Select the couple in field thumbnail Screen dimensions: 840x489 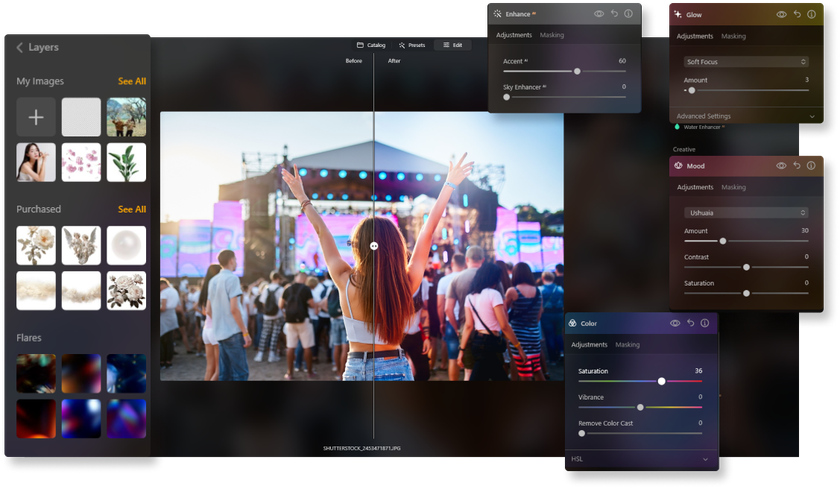pyautogui.click(x=126, y=117)
